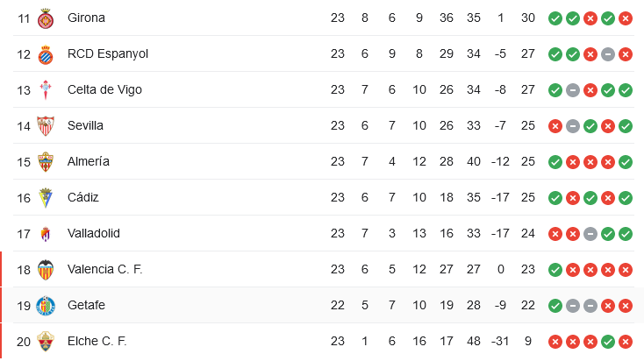Click the Sevilla club badge

tap(46, 126)
